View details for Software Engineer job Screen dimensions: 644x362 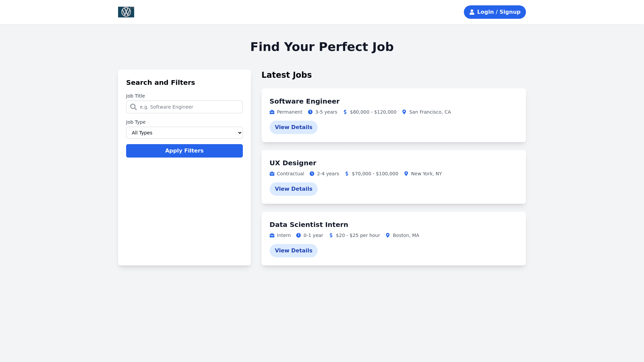click(x=293, y=127)
